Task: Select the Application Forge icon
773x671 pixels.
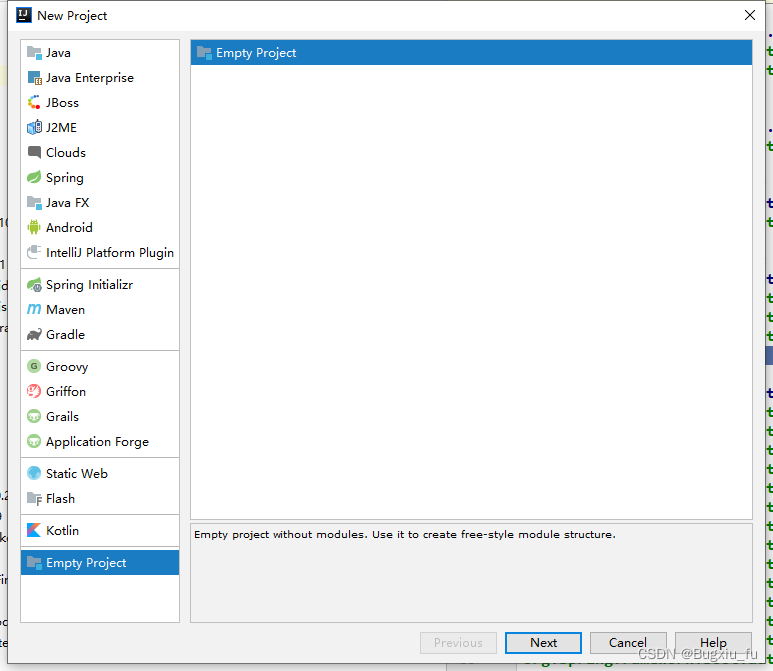Action: pos(34,441)
